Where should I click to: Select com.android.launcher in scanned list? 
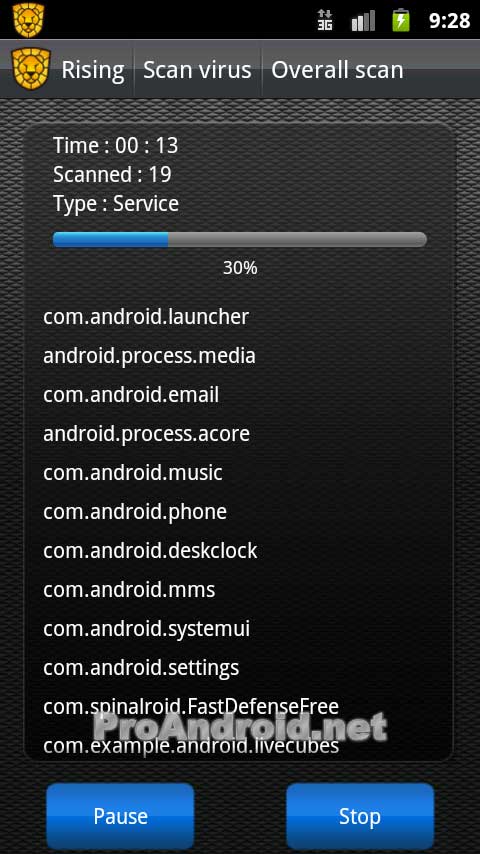point(146,316)
